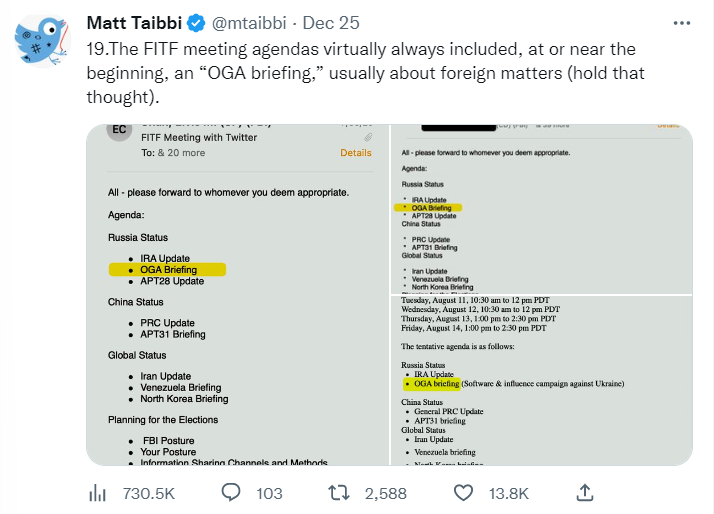714x514 pixels.
Task: Open the bottom-right tentative agenda image
Action: pyautogui.click(x=540, y=380)
